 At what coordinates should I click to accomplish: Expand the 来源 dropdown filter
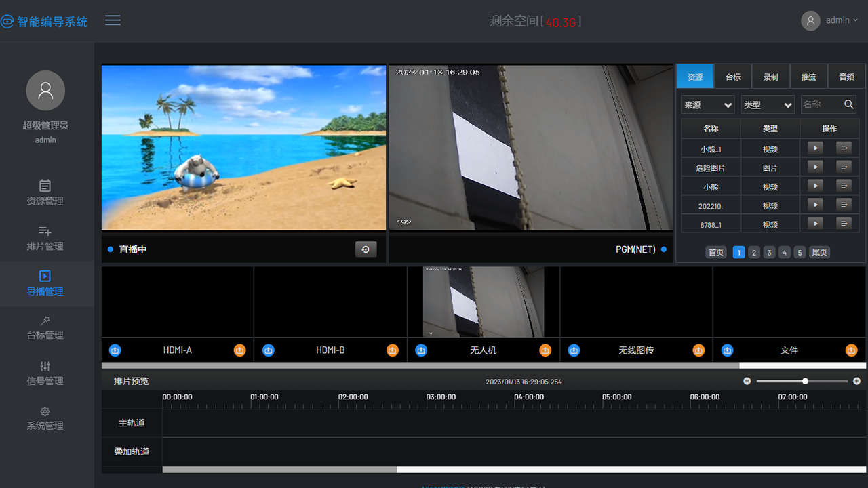708,104
